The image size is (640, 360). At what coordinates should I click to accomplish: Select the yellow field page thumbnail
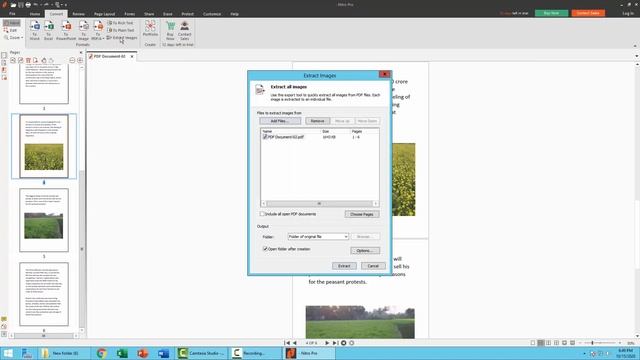(44, 146)
